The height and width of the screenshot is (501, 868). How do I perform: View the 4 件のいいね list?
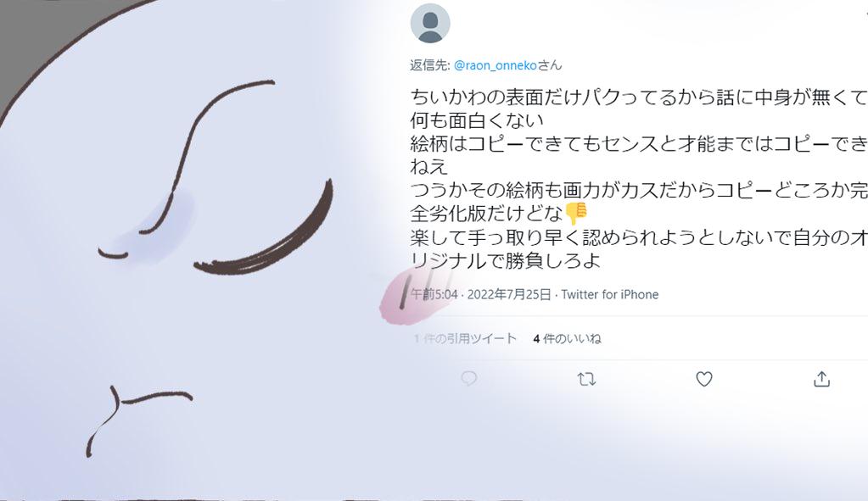567,338
